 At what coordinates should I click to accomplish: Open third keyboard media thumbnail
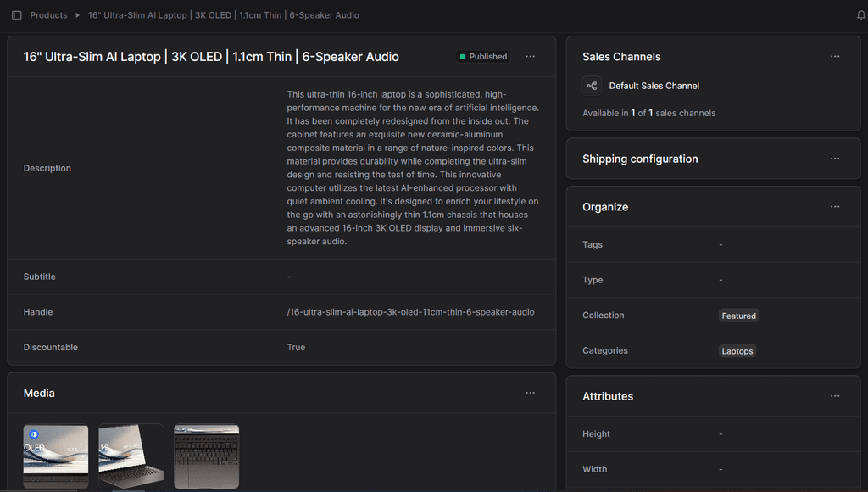207,456
